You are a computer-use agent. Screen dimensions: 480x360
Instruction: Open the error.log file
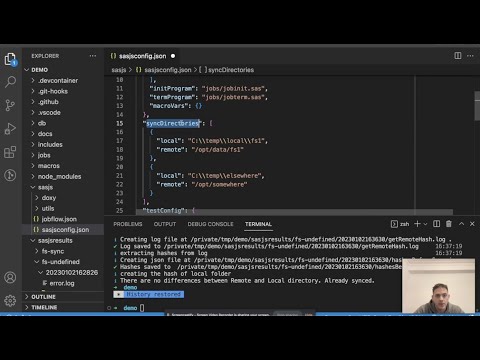(x=62, y=283)
